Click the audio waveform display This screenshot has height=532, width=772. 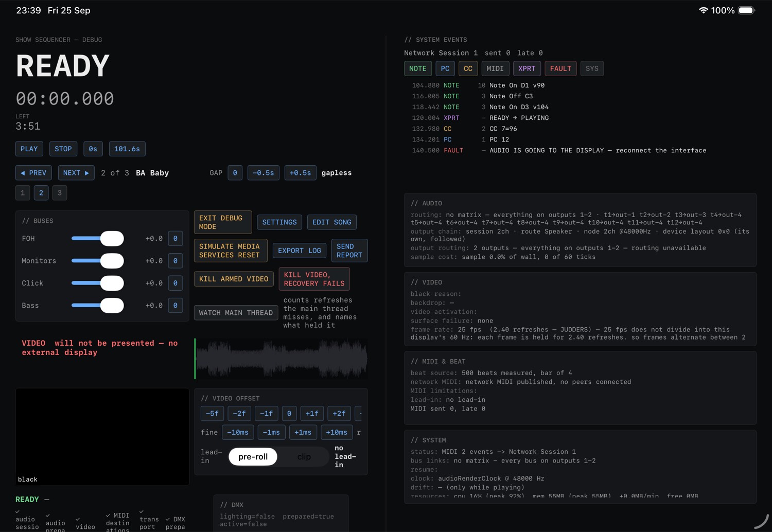click(x=281, y=359)
